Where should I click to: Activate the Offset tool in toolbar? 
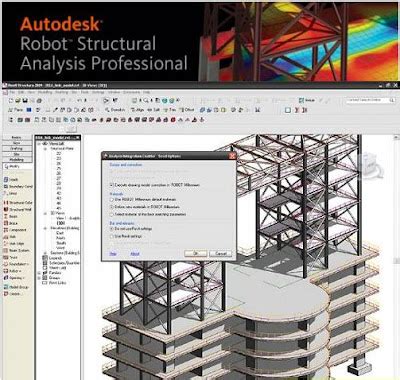187,110
